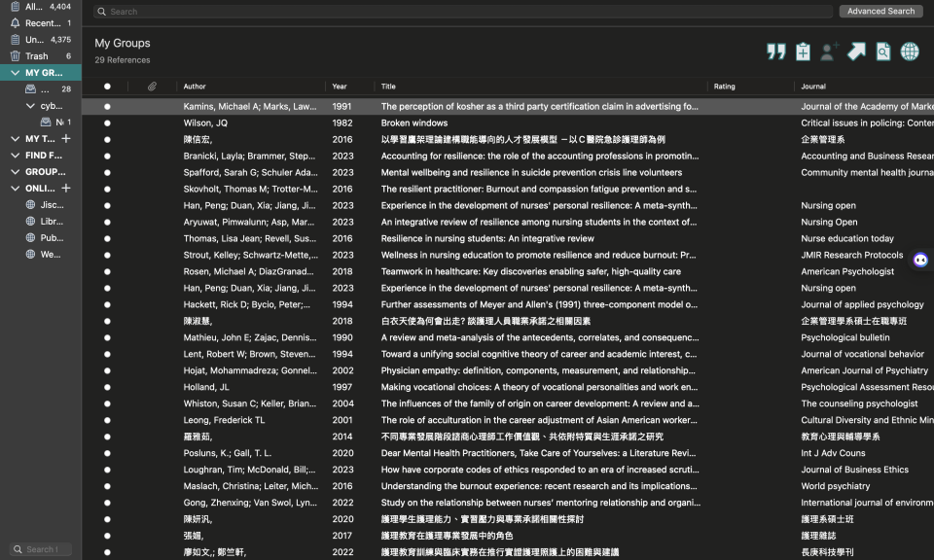The width and height of the screenshot is (934, 560).
Task: Click the Add New Reference clipboard icon
Action: pyautogui.click(x=803, y=52)
